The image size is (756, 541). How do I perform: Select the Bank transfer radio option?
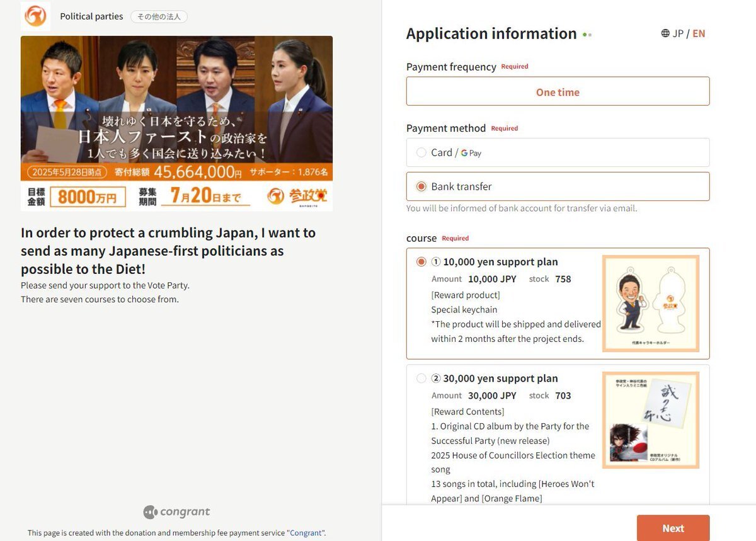[421, 186]
